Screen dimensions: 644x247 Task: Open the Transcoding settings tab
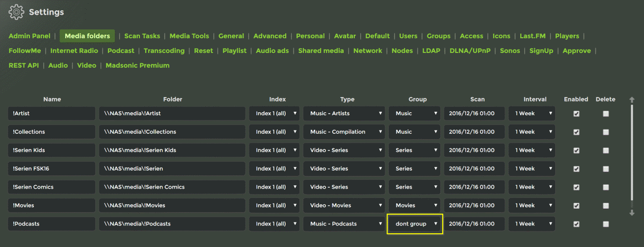click(x=164, y=50)
